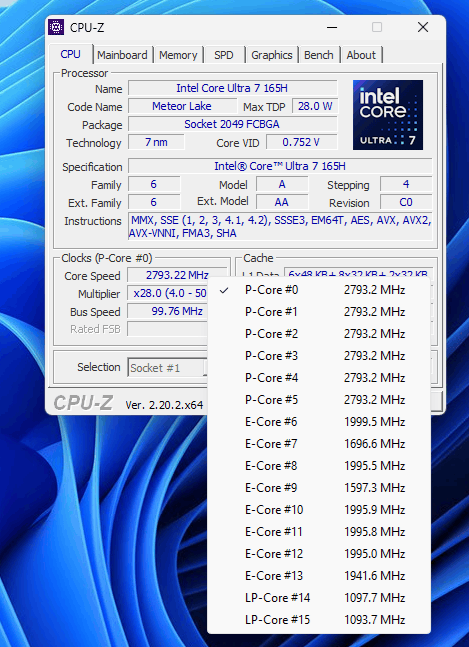Select E-Core #9 in the core list
This screenshot has width=469, height=647.
tap(319, 488)
